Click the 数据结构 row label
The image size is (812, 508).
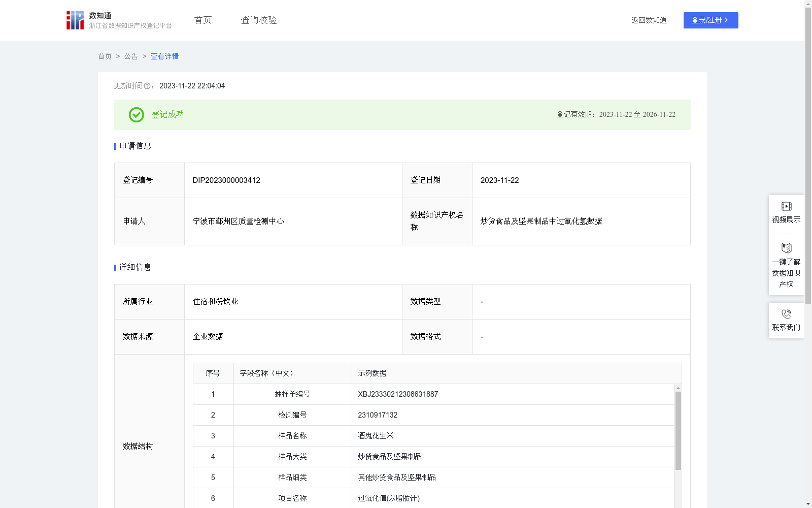[138, 447]
